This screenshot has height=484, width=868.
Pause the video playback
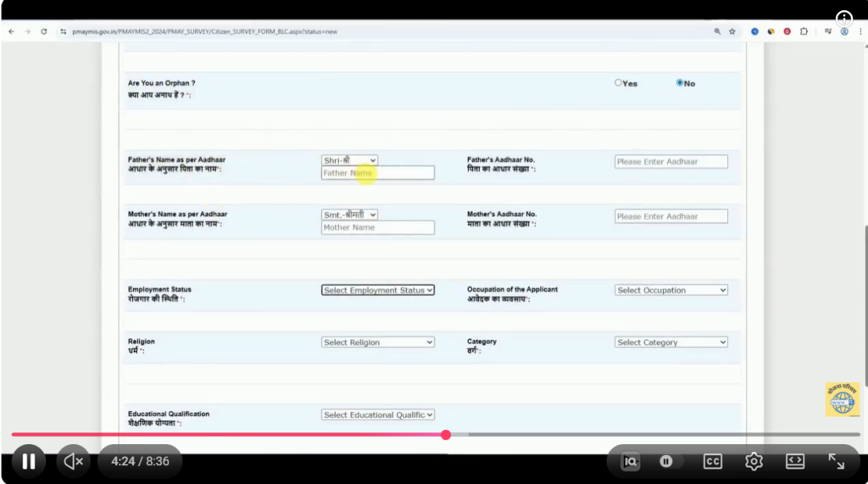(28, 461)
